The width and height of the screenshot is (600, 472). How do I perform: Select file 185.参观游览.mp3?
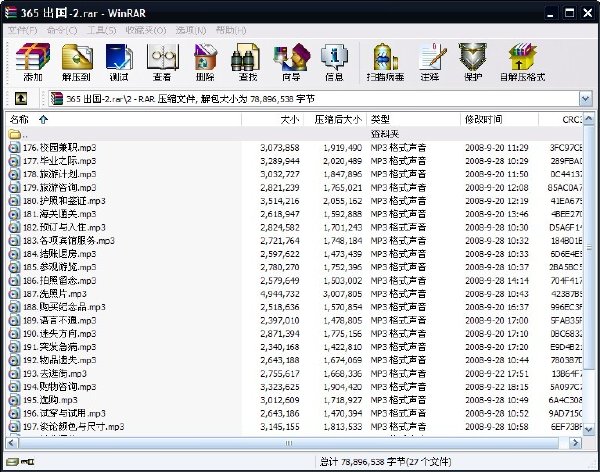tap(59, 267)
